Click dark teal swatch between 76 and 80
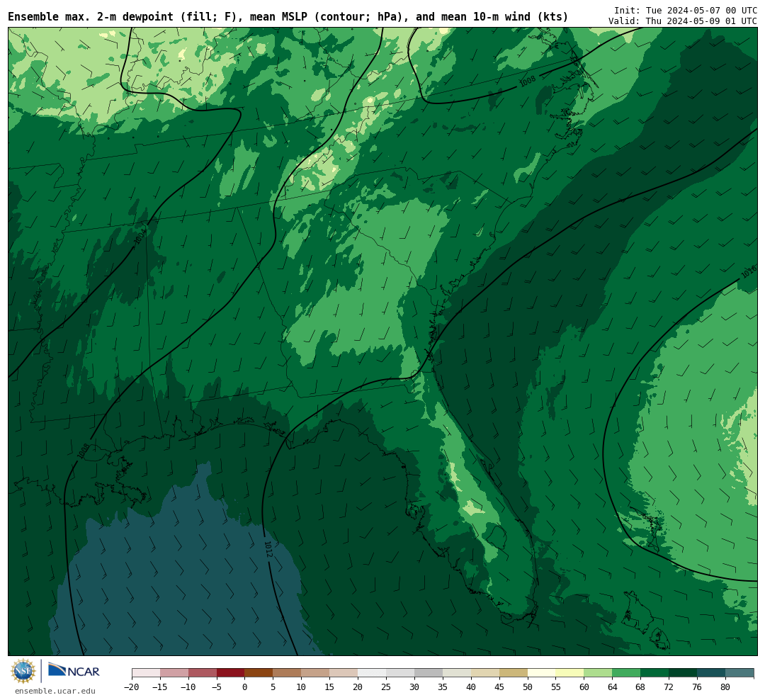Viewport: 765px width, 700px height. [x=712, y=673]
